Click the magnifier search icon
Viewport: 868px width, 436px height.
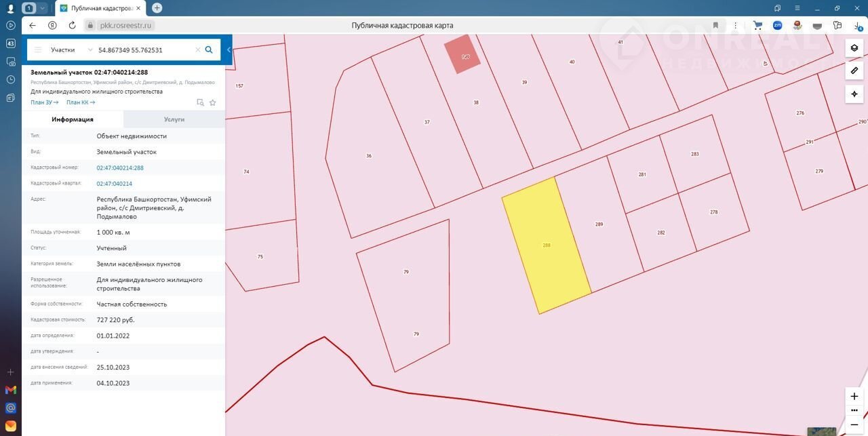click(x=209, y=49)
